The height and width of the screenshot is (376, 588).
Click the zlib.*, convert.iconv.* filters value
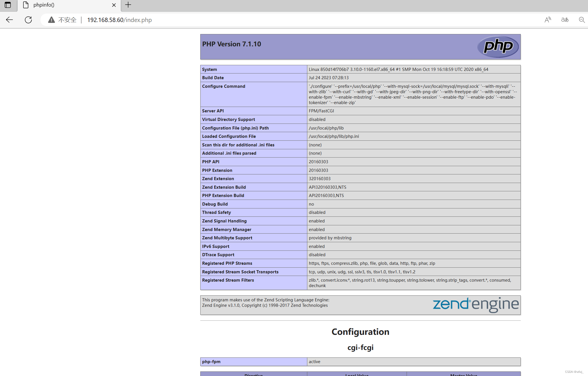coord(410,283)
